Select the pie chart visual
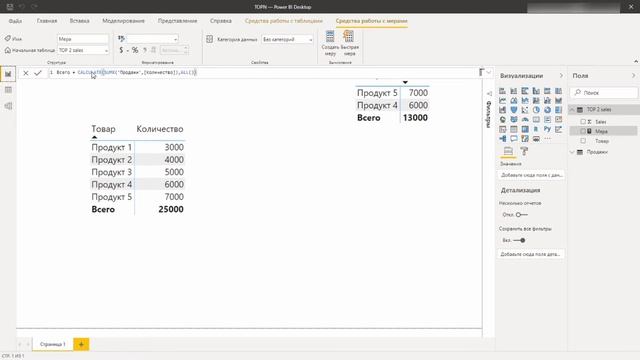The height and width of the screenshot is (360, 640). coord(536,110)
